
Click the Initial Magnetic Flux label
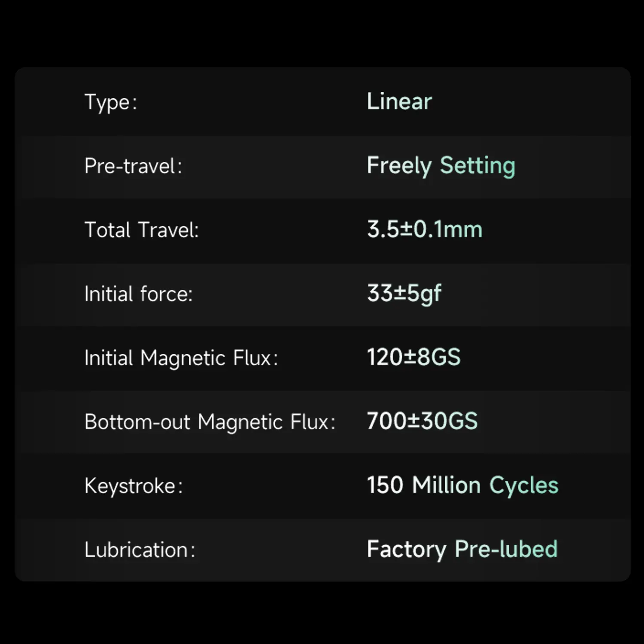[x=181, y=358]
